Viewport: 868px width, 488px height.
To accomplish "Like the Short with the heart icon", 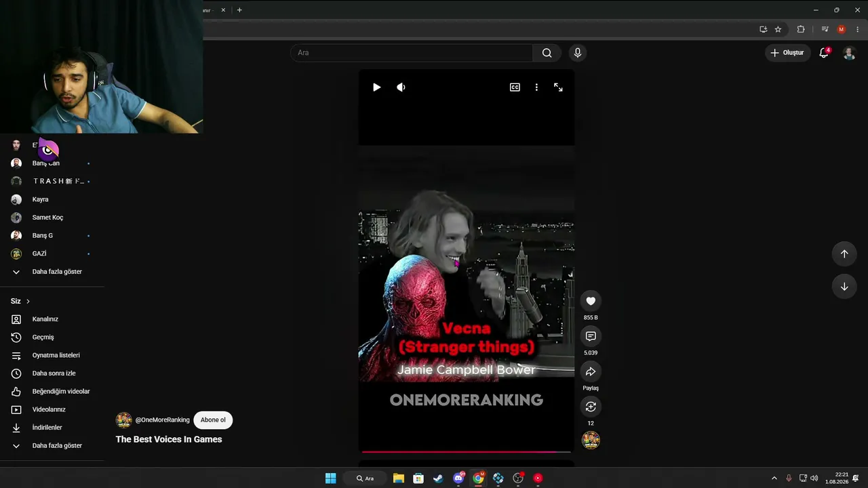I will coord(591,301).
